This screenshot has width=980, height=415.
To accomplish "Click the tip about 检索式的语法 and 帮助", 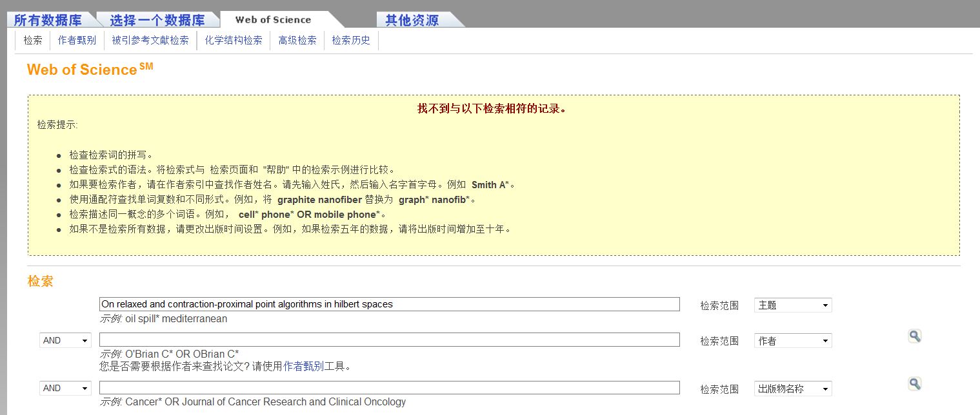I will pos(232,170).
